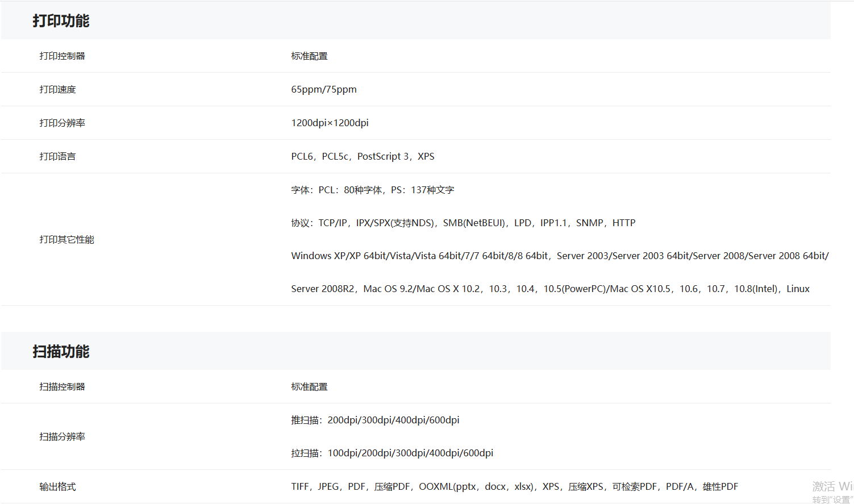
Task: Click the 字体 PCL 80种字体 line
Action: point(372,190)
